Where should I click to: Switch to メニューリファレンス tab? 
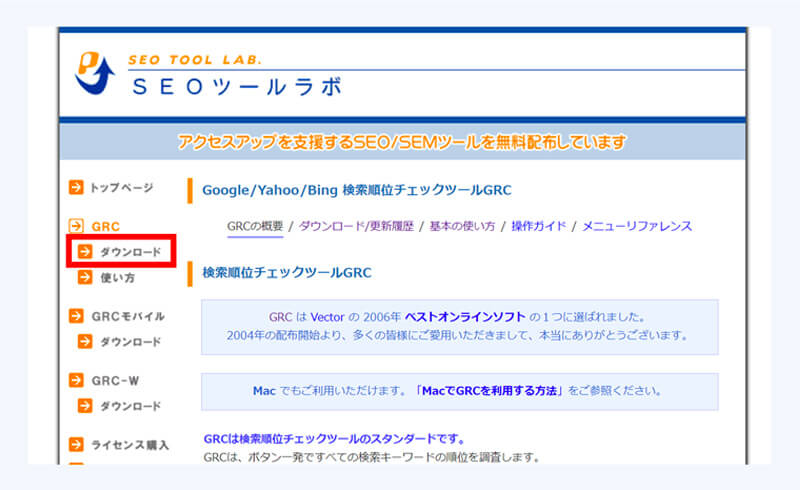pyautogui.click(x=637, y=226)
